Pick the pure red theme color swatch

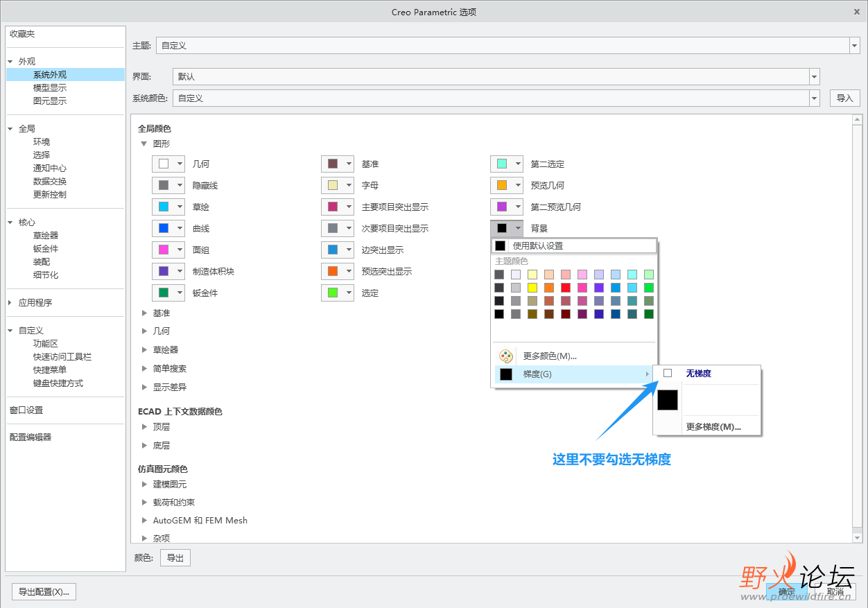coord(566,288)
